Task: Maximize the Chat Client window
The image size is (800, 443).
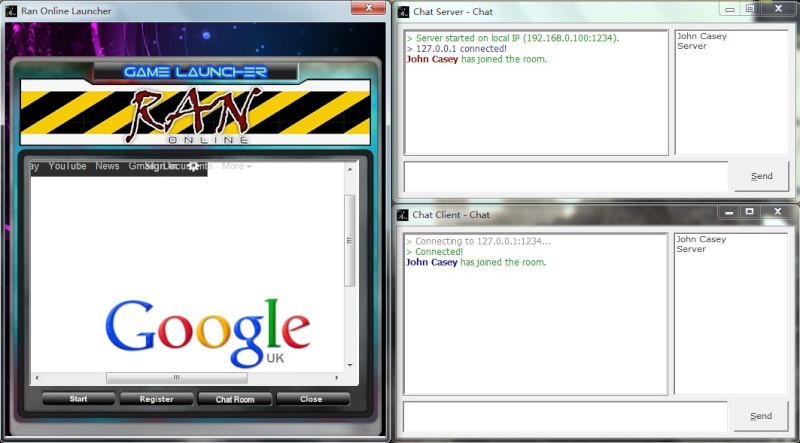Action: pos(749,212)
